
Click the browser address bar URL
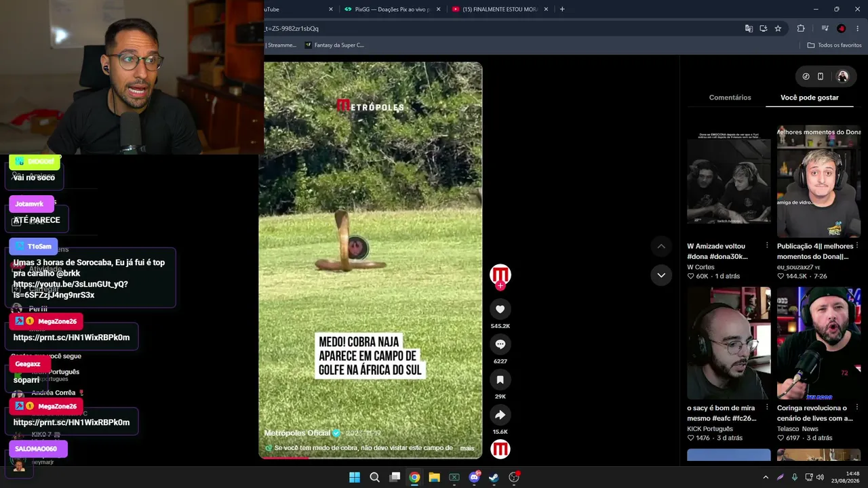point(292,28)
